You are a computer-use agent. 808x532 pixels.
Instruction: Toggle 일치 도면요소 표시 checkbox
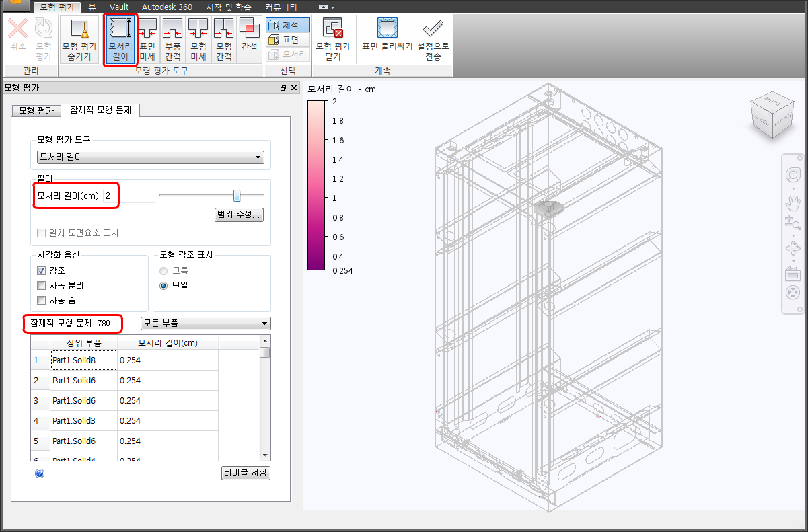coord(42,233)
